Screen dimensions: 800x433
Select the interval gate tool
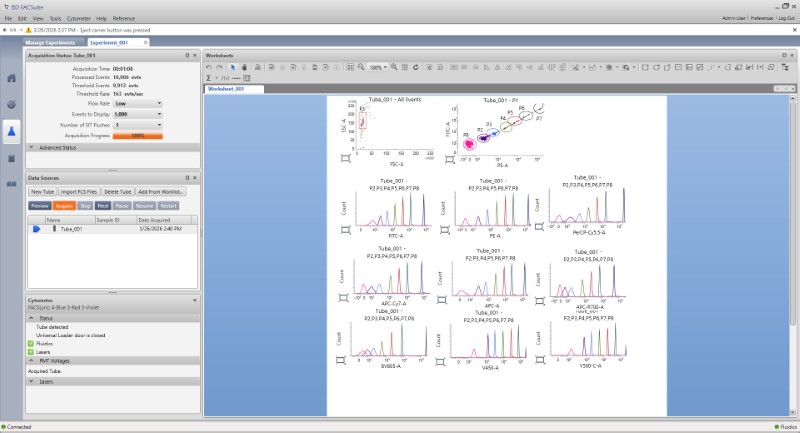tap(678, 67)
